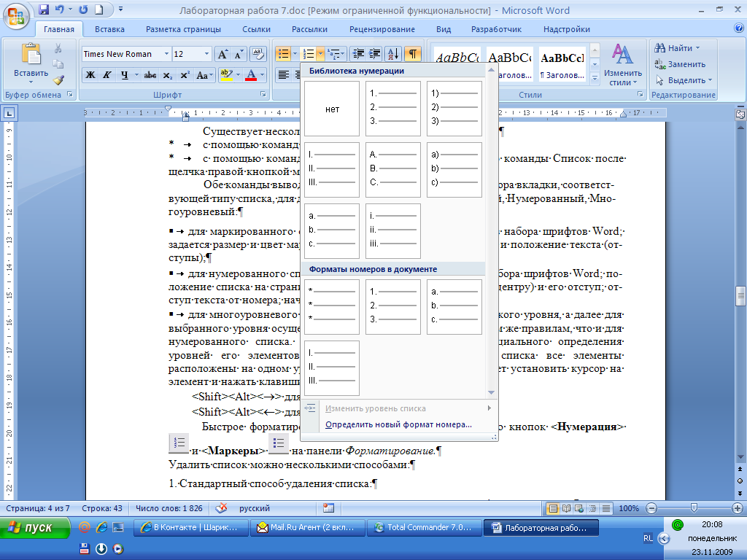Image resolution: width=747 pixels, height=560 pixels.
Task: Open the Разметка страницы tab
Action: pyautogui.click(x=183, y=29)
